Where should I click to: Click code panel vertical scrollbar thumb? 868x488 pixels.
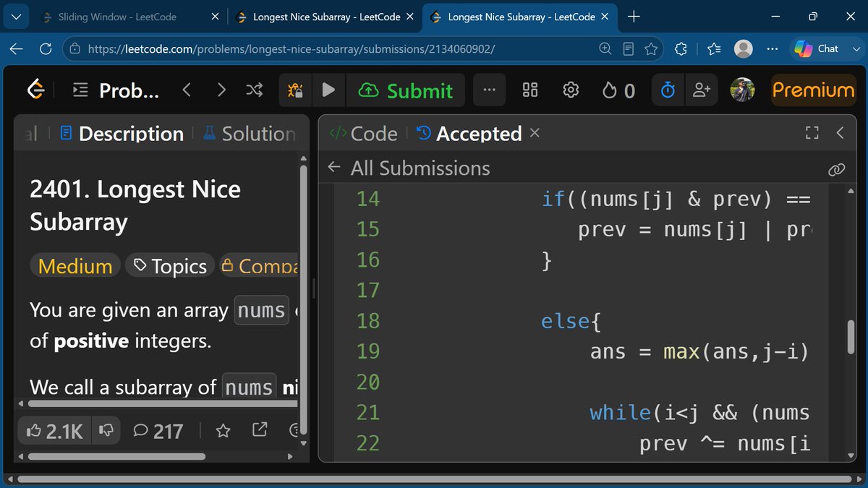pos(851,338)
